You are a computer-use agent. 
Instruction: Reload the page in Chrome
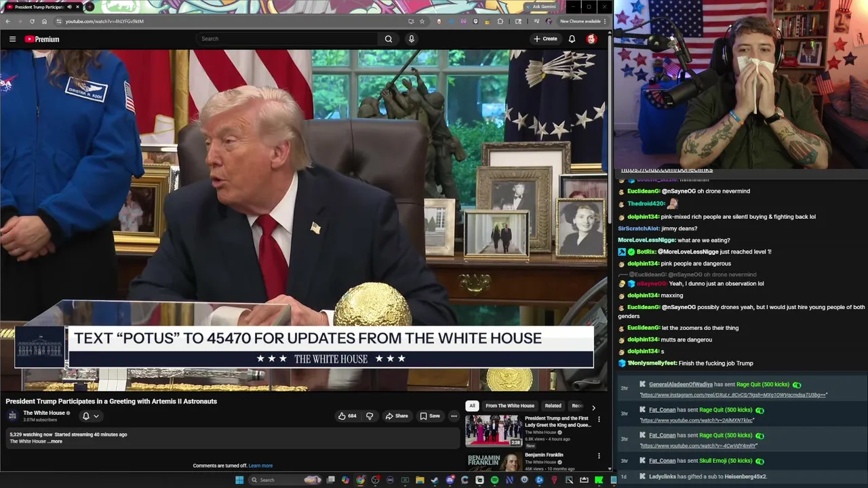pos(32,21)
